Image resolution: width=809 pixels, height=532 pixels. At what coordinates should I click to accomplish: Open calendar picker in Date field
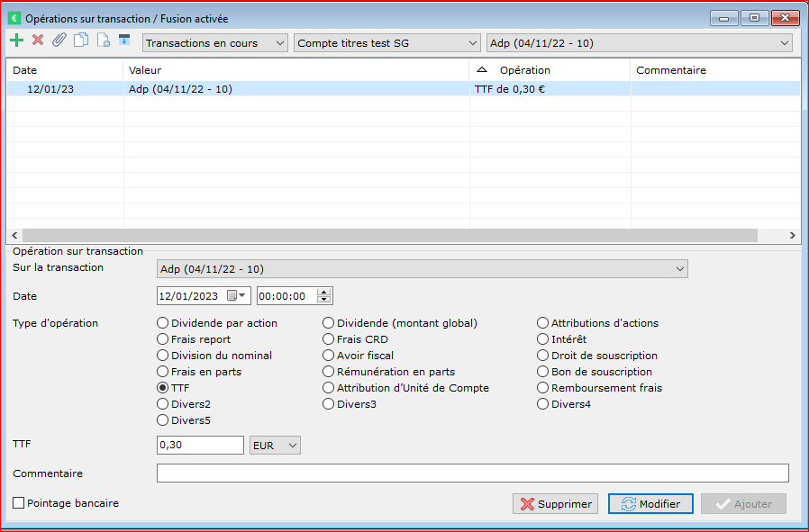[236, 296]
